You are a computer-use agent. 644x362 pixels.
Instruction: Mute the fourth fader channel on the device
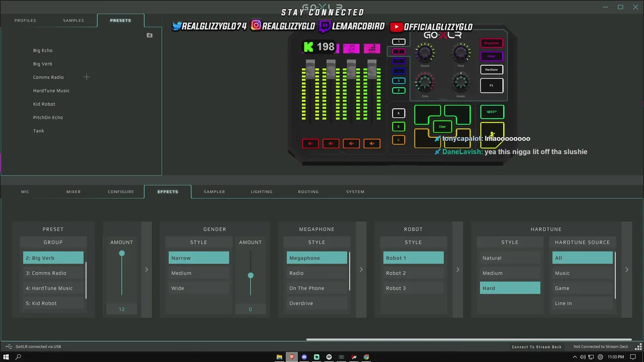pos(372,144)
